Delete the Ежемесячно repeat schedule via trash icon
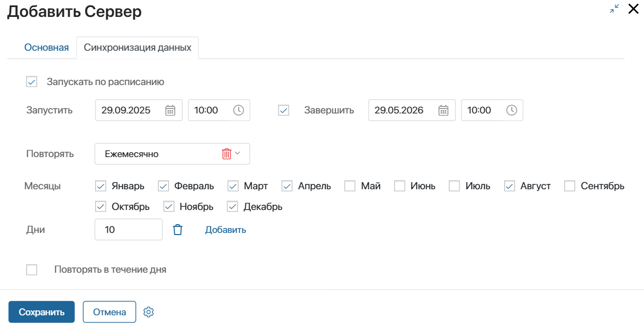 click(226, 153)
